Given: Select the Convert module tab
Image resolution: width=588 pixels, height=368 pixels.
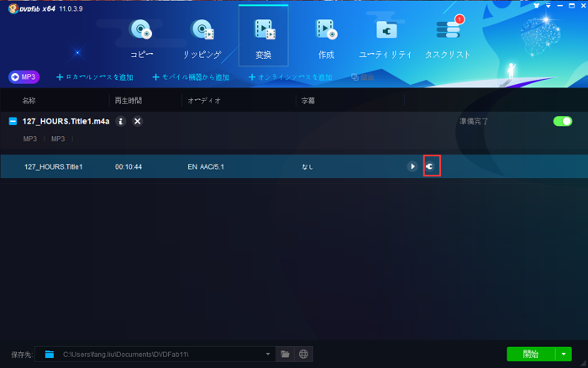Looking at the screenshot, I should click(263, 36).
